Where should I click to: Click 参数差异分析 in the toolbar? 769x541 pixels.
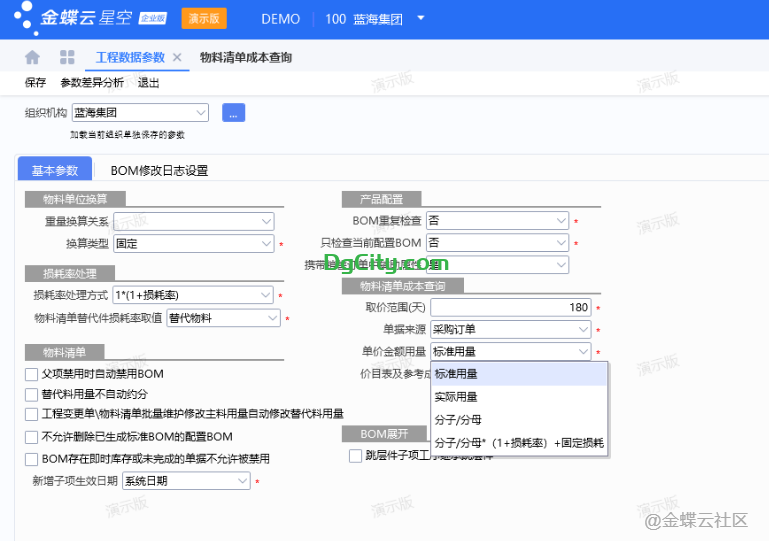92,83
